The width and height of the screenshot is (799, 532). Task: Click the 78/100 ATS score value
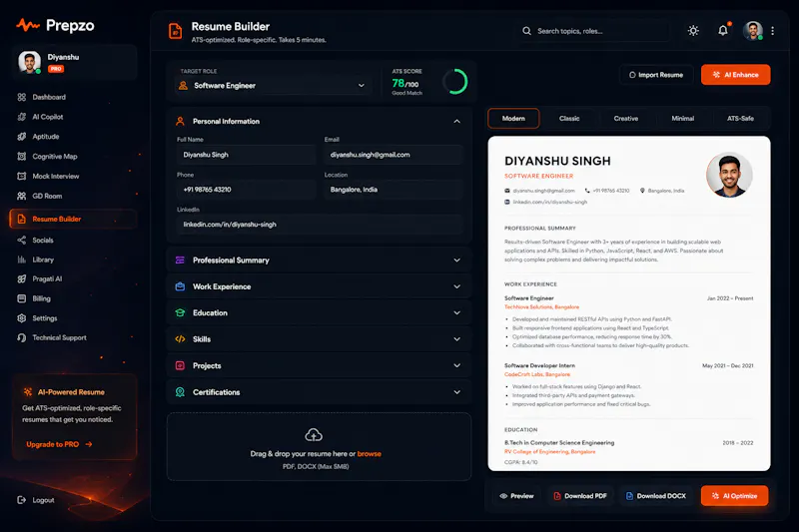click(405, 83)
